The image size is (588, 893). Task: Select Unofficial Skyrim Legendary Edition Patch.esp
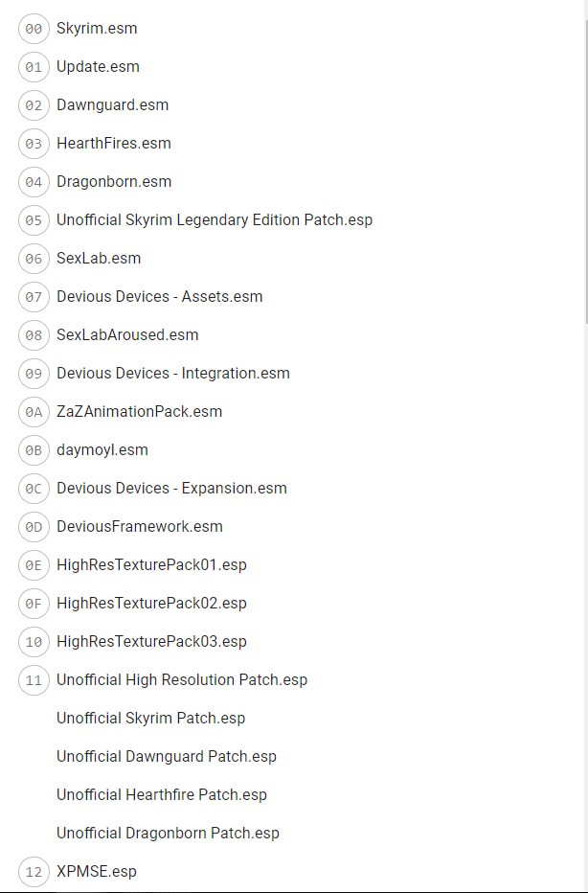pyautogui.click(x=215, y=219)
